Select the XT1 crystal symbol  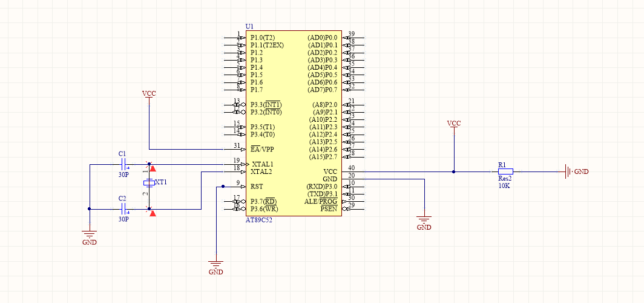149,182
